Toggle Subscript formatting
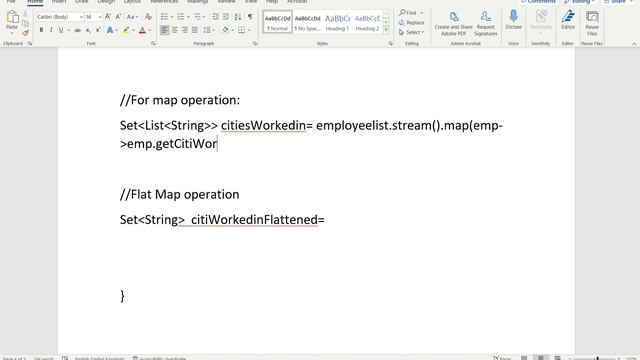The image size is (640, 360). coord(88,30)
